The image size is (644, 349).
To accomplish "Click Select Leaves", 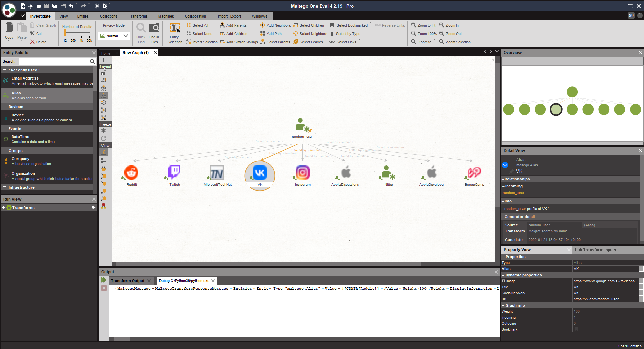I will tap(308, 42).
